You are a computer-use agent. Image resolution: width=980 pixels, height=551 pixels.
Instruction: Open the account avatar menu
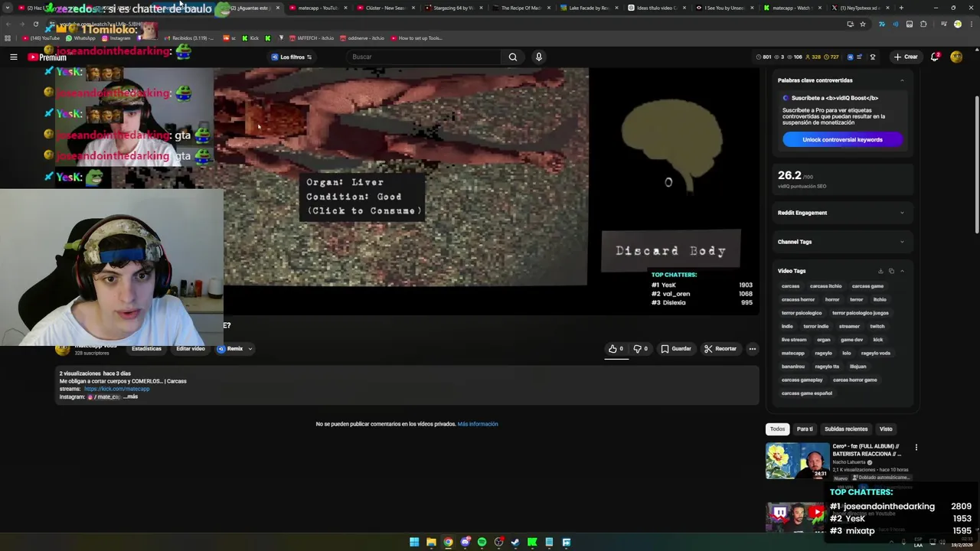pos(956,57)
